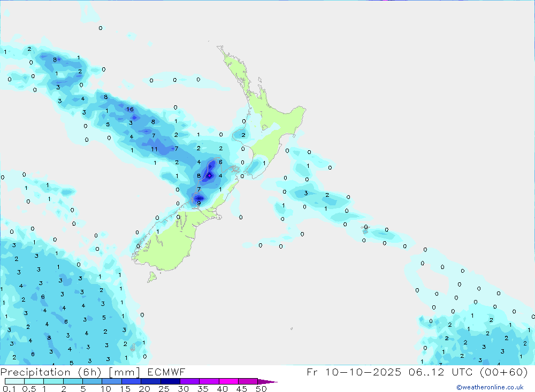Pick the 10–15 mm legend swatch
535x392 pixels.
(112, 381)
